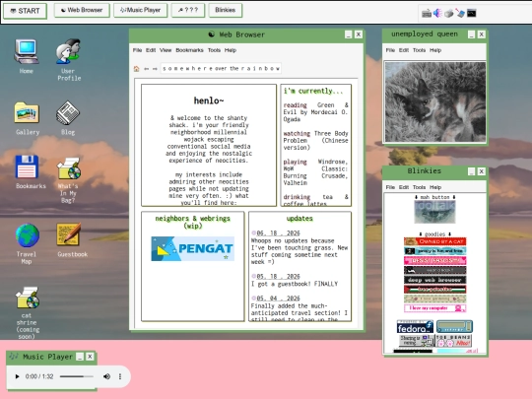Screen dimensions: 532x399
Task: Click the henlo~ heading
Action: point(209,100)
